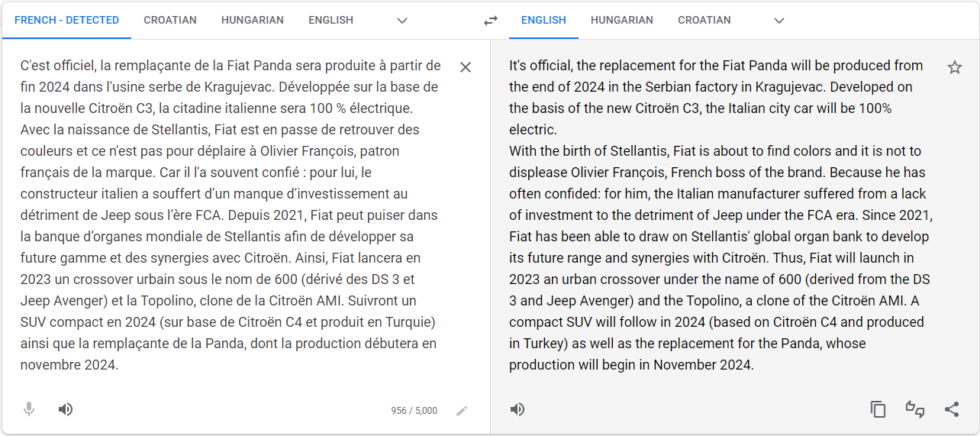Listen to the English translation
The width and height of the screenshot is (980, 436).
pos(517,409)
